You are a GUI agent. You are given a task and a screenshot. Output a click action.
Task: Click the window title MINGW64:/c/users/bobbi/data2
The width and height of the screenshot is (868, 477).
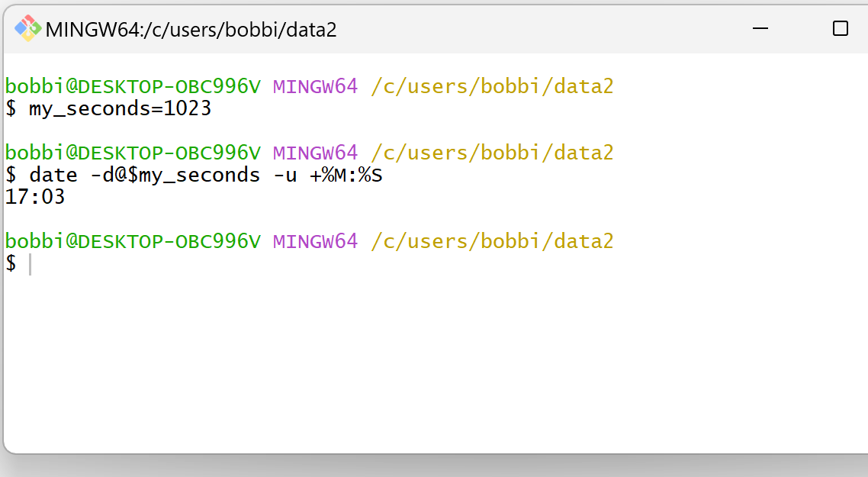click(x=191, y=29)
